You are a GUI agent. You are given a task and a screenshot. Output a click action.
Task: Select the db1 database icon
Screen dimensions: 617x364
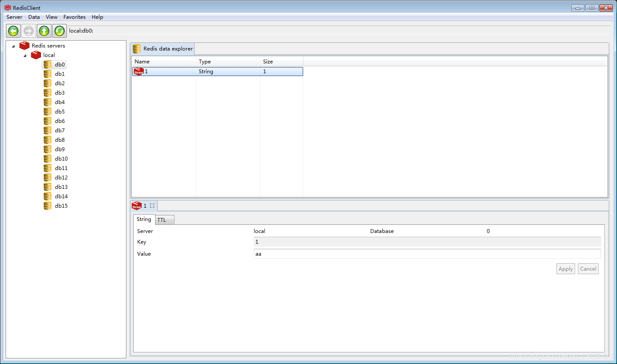click(48, 74)
